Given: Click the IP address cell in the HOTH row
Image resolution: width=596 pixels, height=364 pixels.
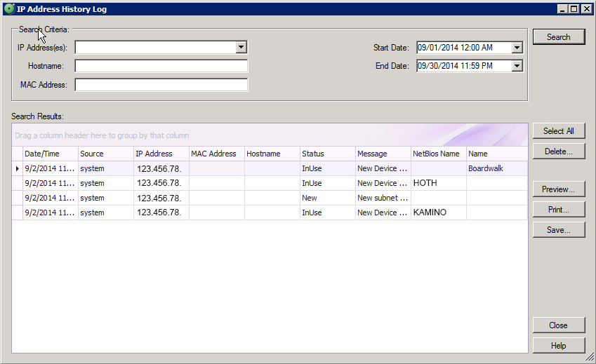Looking at the screenshot, I should coord(161,183).
